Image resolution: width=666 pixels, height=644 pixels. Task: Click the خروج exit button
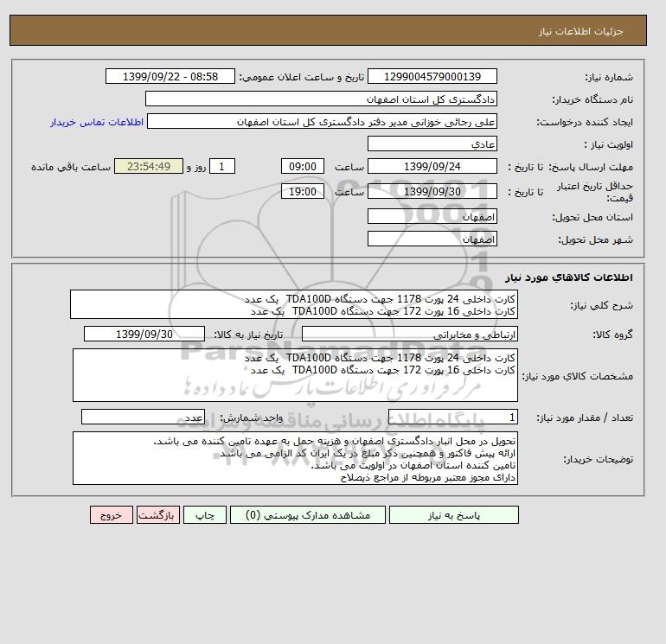click(x=112, y=515)
